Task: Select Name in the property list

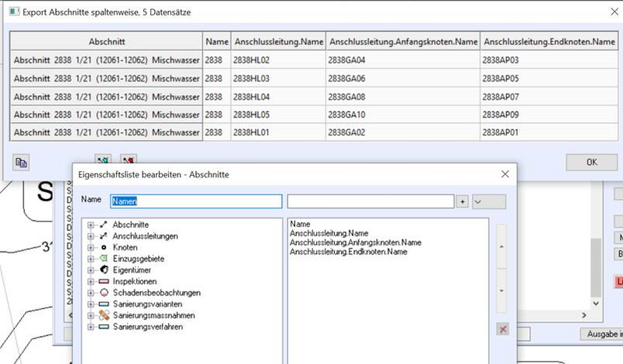Action: point(300,224)
